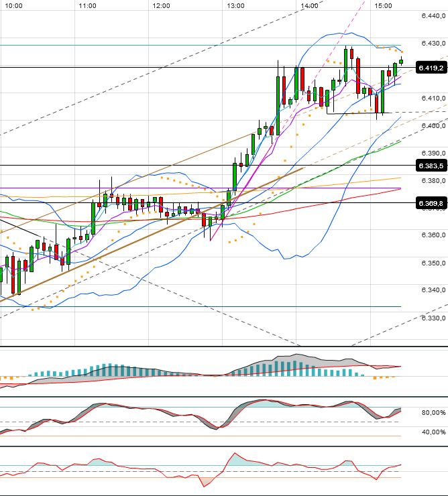Select the latest green candlestick on the chart
This screenshot has height=496, width=448.
click(x=401, y=61)
